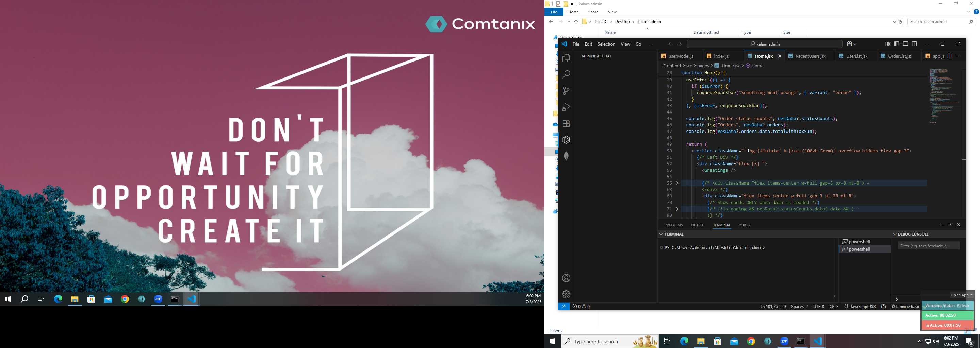Screen dimensions: 980x348
Task: Open the Explorer view in VS Code activity bar
Action: click(x=566, y=58)
